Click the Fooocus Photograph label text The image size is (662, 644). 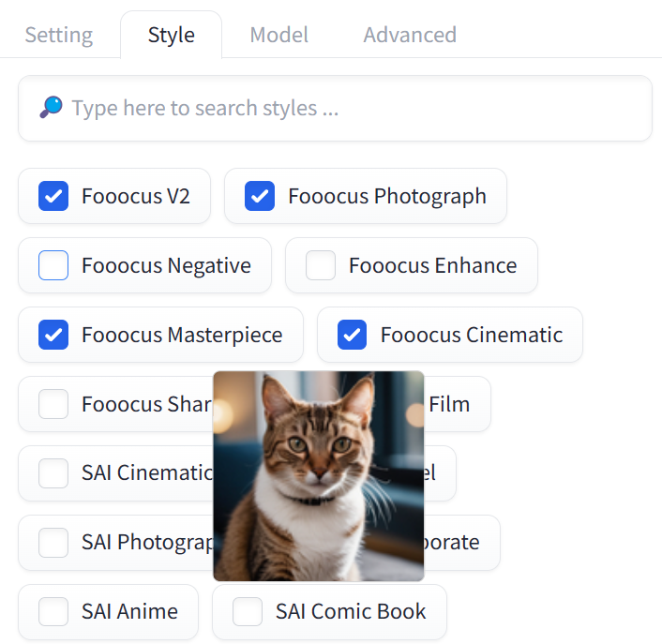[x=386, y=196]
